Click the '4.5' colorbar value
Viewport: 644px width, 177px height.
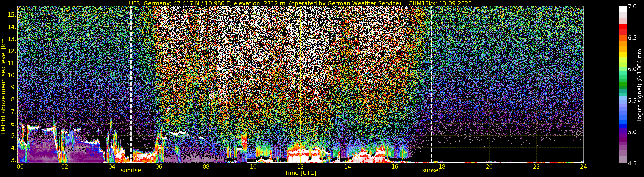click(x=632, y=163)
